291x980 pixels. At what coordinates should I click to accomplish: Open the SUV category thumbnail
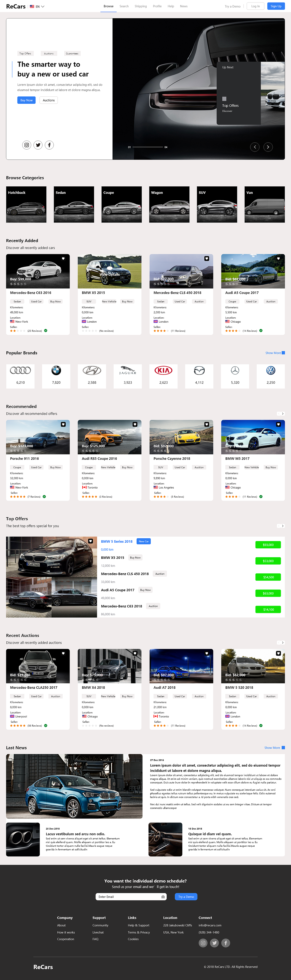click(x=217, y=204)
